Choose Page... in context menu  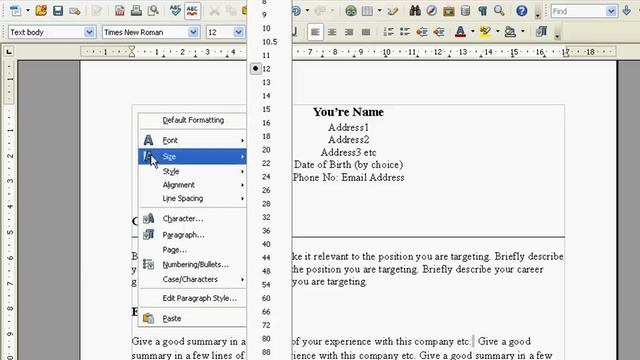[193, 250]
